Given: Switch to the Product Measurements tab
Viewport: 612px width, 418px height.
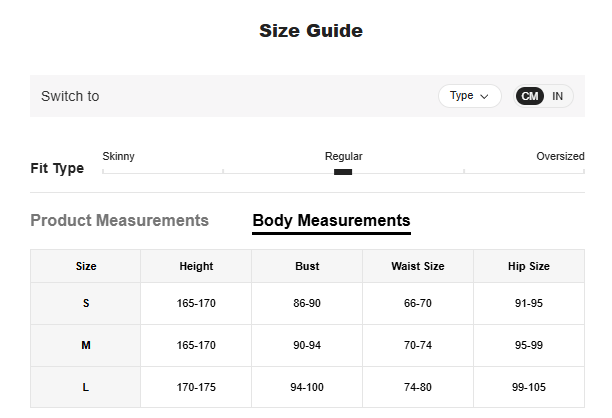Looking at the screenshot, I should (x=119, y=220).
